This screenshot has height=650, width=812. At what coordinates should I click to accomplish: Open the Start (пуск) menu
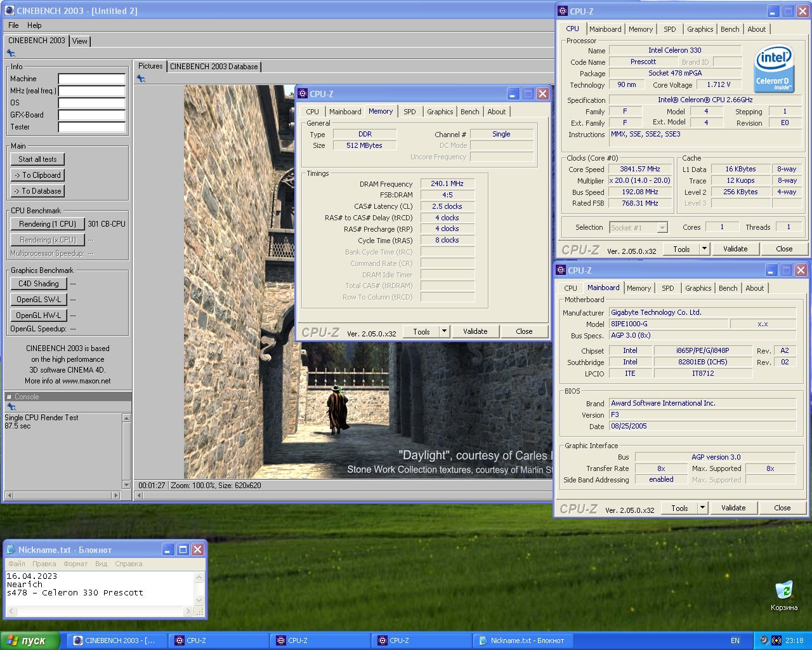[x=30, y=640]
